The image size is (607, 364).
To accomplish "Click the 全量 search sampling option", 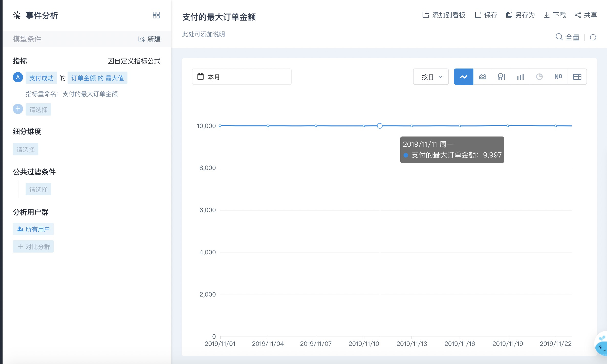I will click(x=568, y=37).
